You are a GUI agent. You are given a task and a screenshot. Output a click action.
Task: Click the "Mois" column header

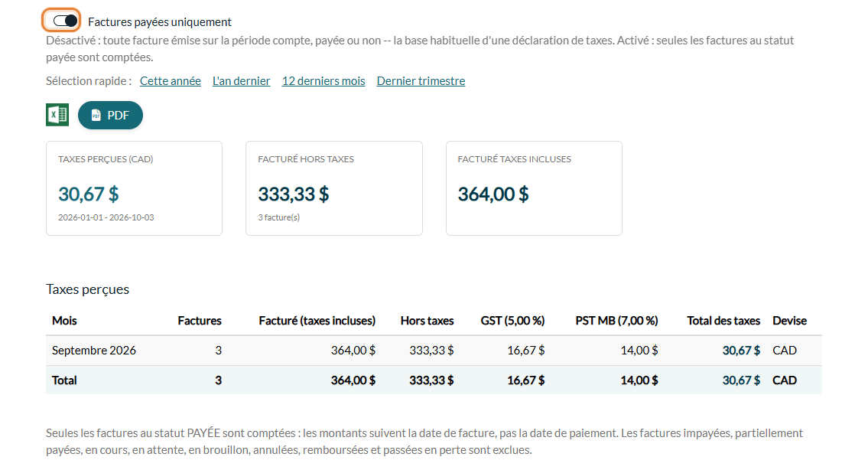[64, 321]
